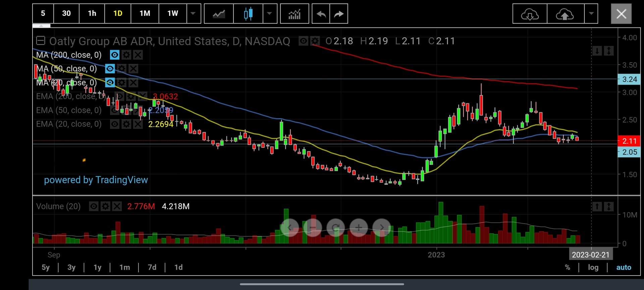
Task: Click the cloud upload icon
Action: 565,14
